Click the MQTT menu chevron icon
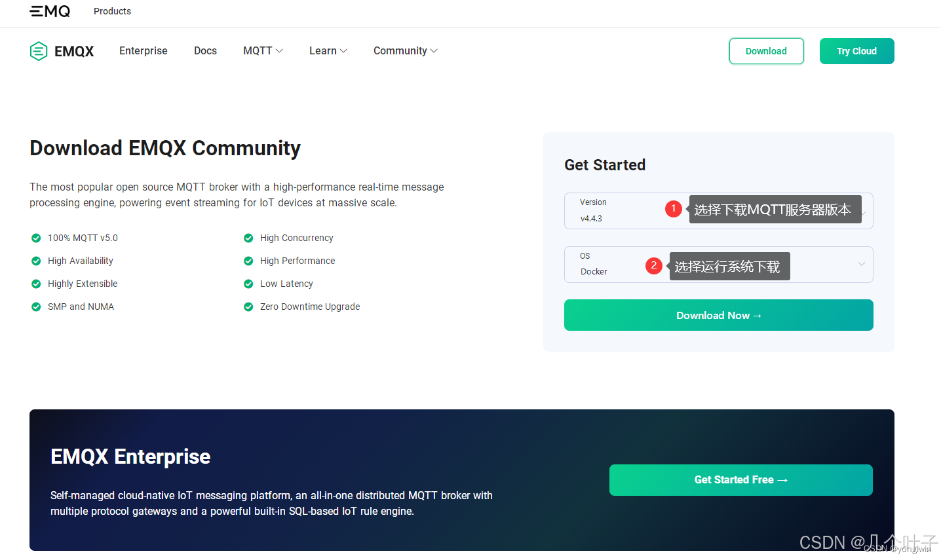The height and width of the screenshot is (560, 941). tap(279, 50)
